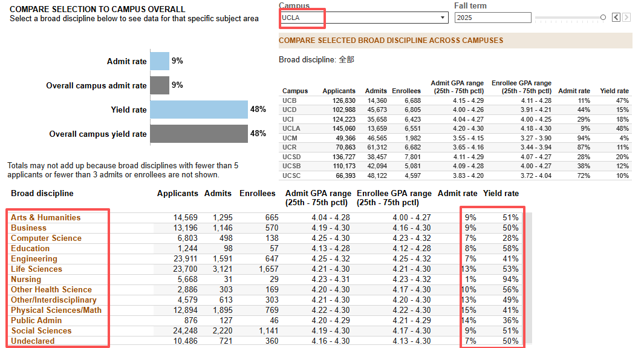This screenshot has width=644, height=348.
Task: Advance to the next fall term
Action: 626,18
